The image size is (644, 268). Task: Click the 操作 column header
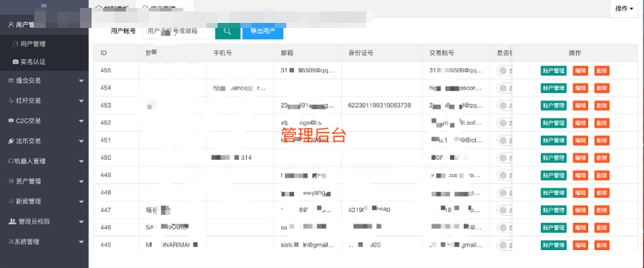tap(575, 53)
